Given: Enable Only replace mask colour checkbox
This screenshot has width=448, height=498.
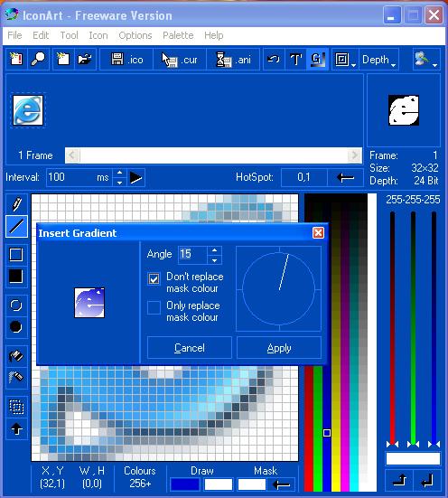Looking at the screenshot, I should click(x=154, y=307).
